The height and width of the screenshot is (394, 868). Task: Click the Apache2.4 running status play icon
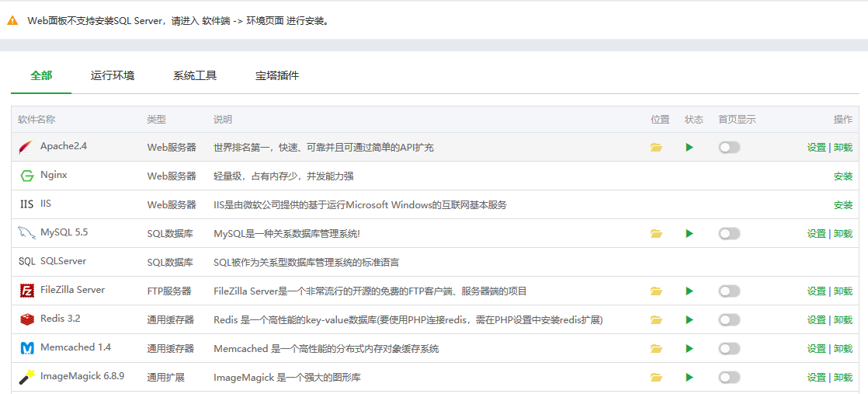tap(689, 148)
